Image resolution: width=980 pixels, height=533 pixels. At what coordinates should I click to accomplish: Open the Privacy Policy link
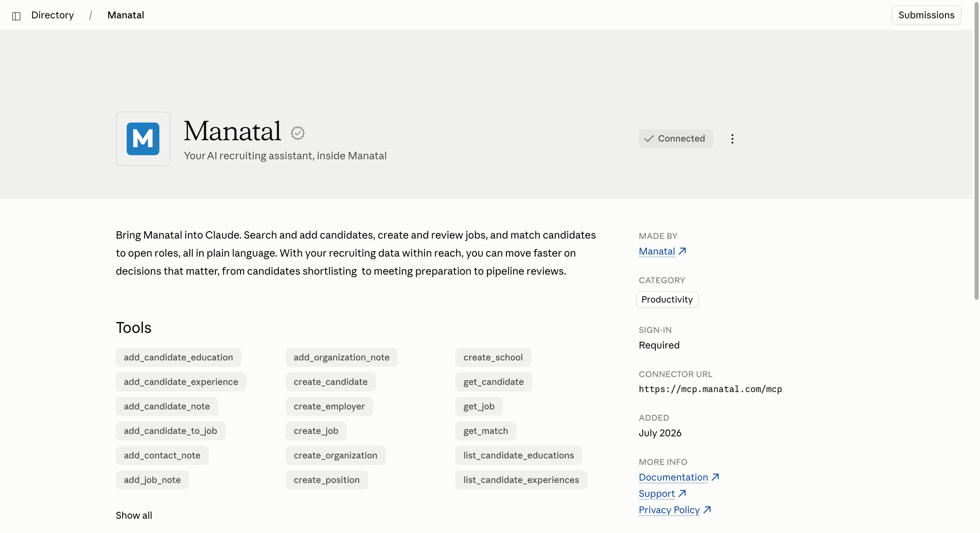pyautogui.click(x=669, y=510)
